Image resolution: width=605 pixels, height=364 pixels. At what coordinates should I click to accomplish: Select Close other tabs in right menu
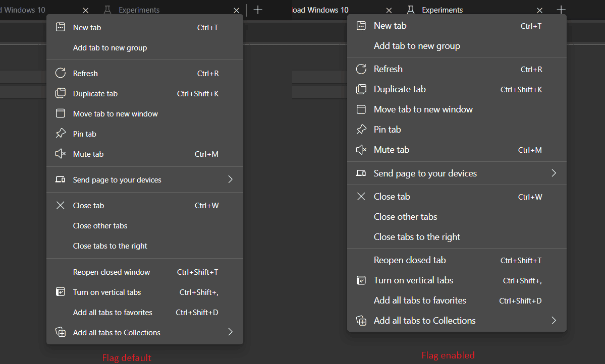pos(457,217)
